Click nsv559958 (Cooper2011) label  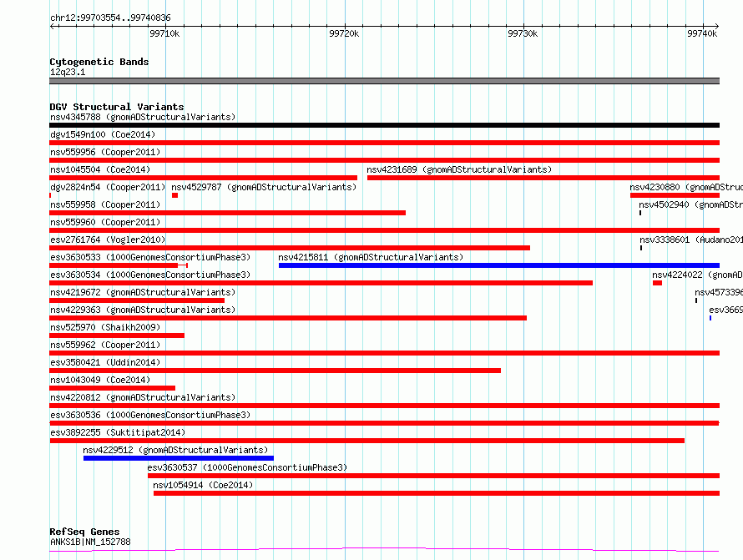pyautogui.click(x=105, y=204)
